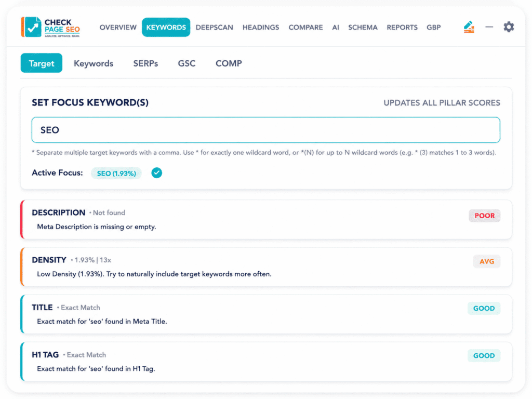Switch to the GBP tab

(434, 28)
